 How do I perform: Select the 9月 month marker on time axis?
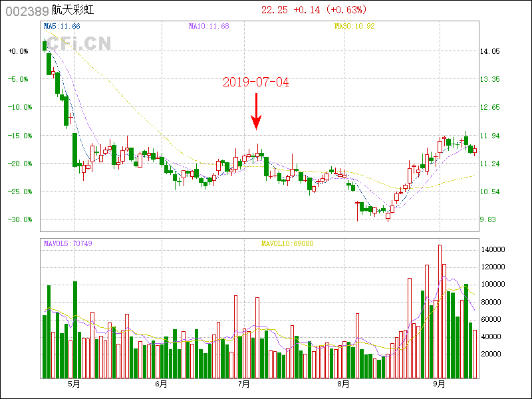click(x=438, y=384)
